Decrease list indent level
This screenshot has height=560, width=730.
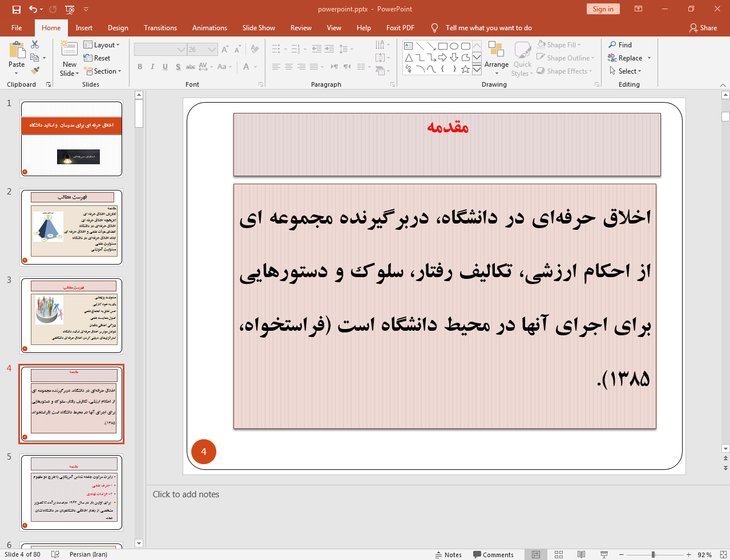tap(317, 49)
